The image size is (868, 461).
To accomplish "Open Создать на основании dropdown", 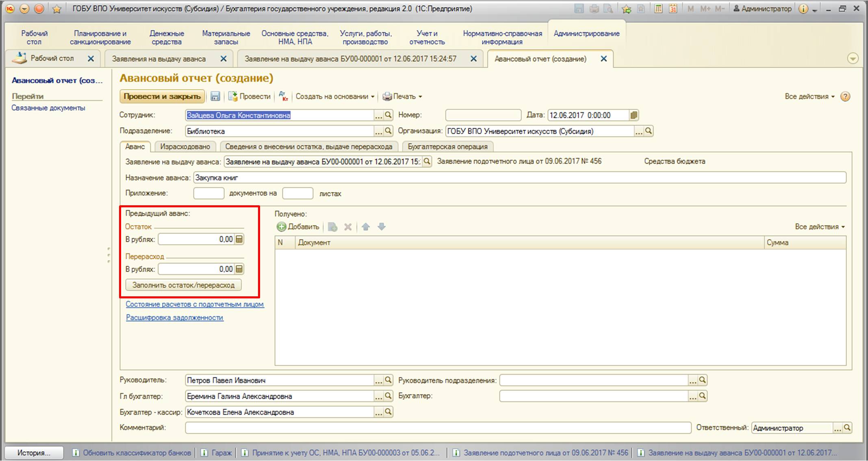I will tap(335, 96).
